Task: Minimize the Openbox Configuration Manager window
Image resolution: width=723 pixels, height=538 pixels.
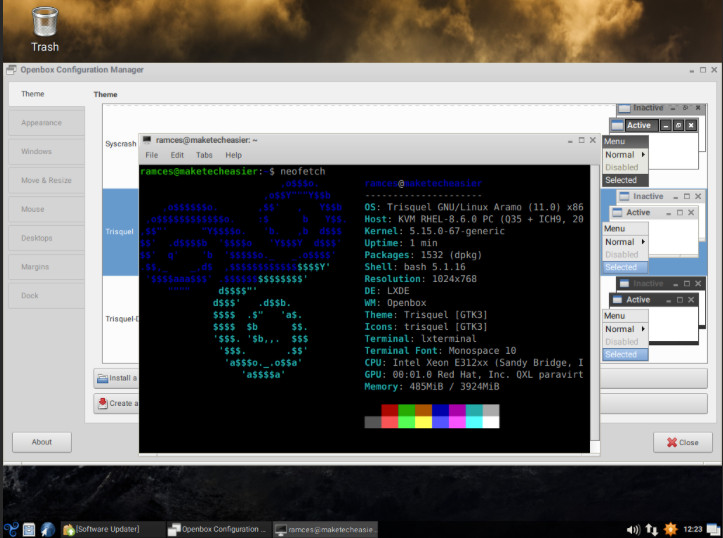Action: click(692, 70)
